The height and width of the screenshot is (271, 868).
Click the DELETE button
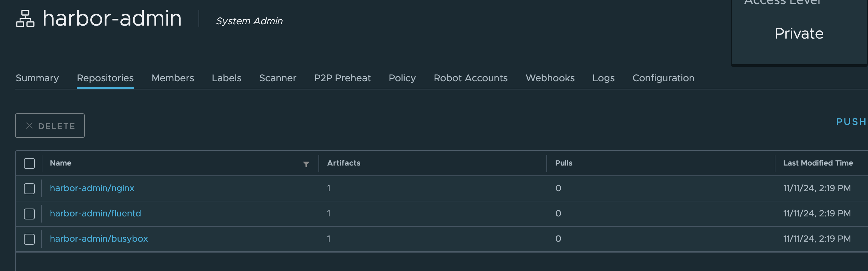pyautogui.click(x=50, y=126)
